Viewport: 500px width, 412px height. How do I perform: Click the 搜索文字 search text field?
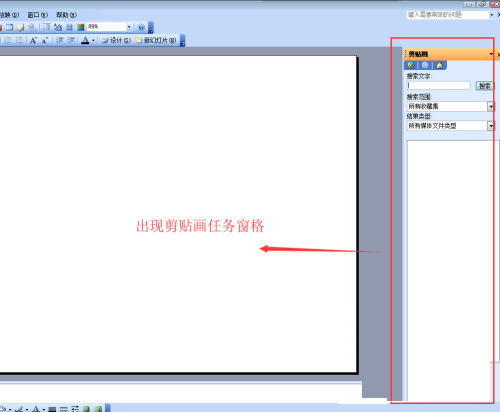coord(439,85)
